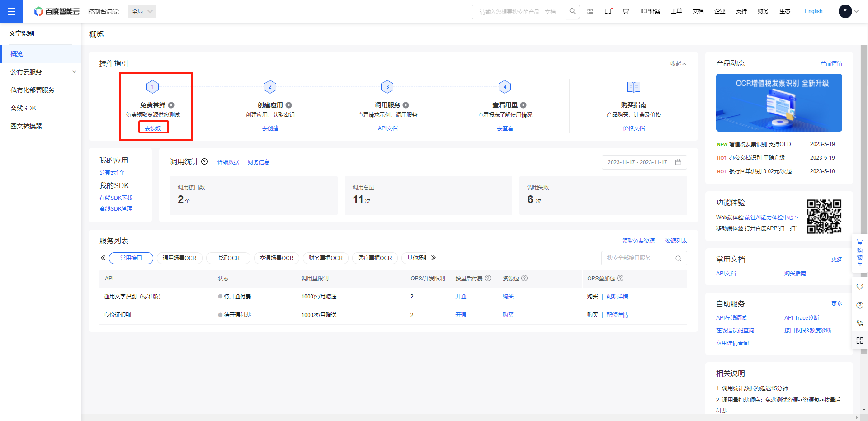Click 领取免费资源 link

pos(638,241)
